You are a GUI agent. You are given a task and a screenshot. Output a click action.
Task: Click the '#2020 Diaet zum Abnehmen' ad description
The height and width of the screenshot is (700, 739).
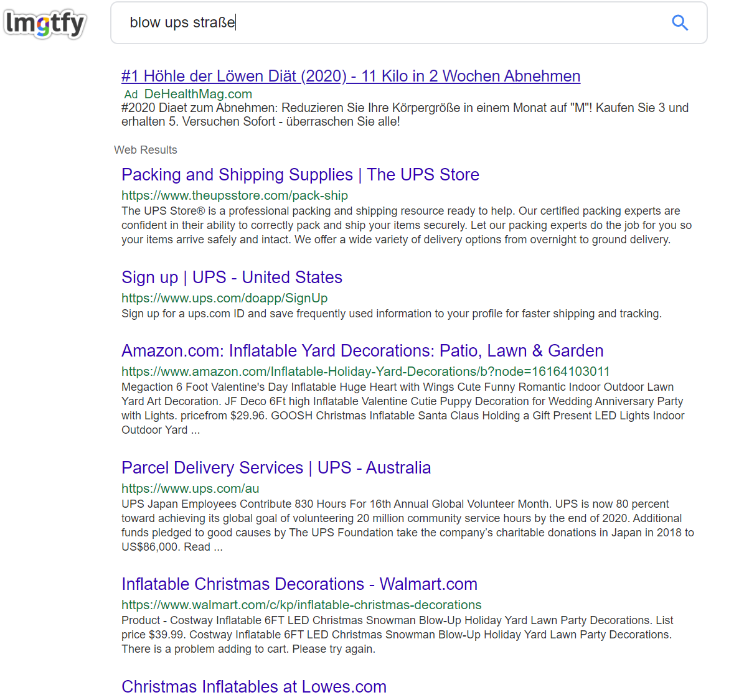(405, 114)
